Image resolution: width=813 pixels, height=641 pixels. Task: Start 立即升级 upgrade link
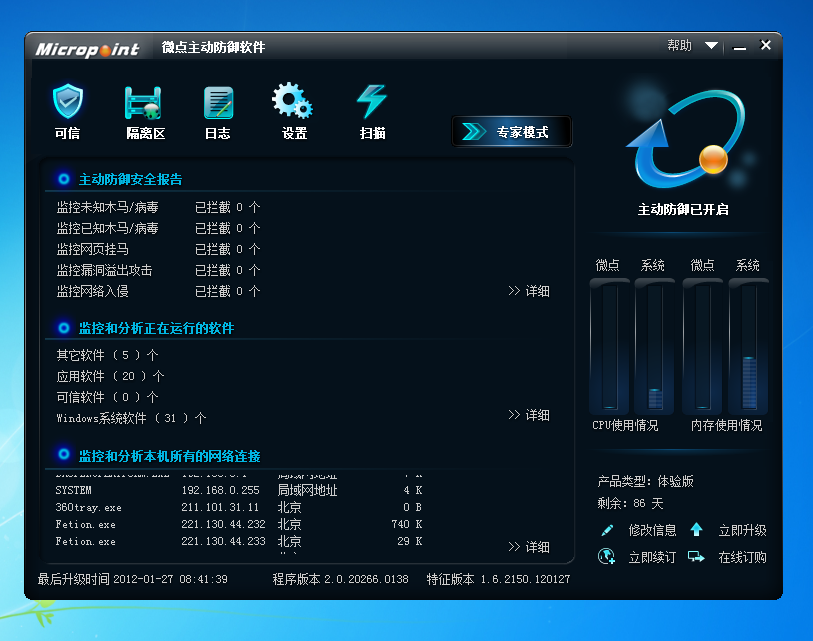(742, 530)
